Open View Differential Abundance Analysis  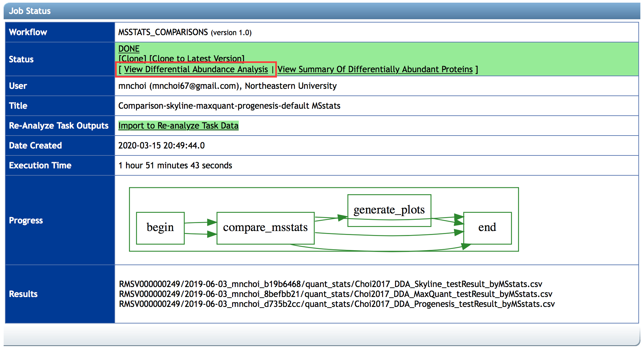click(x=196, y=69)
